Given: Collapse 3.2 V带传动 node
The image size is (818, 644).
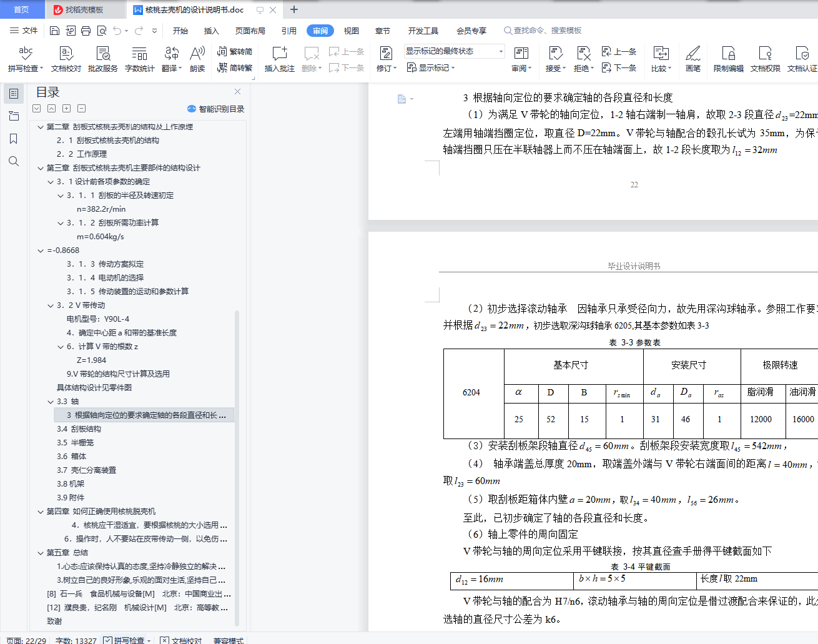Looking at the screenshot, I should click(51, 305).
